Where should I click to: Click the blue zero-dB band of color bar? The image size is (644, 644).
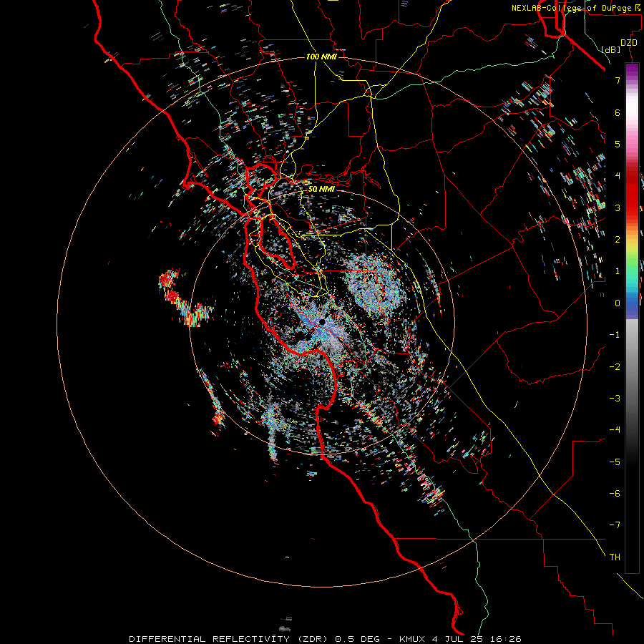[632, 304]
